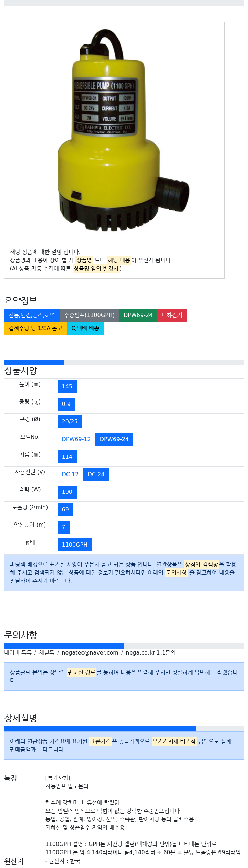This screenshot has height=868, width=248.
Task: Click the 114 diameter-mm value button
Action: [x=67, y=457]
